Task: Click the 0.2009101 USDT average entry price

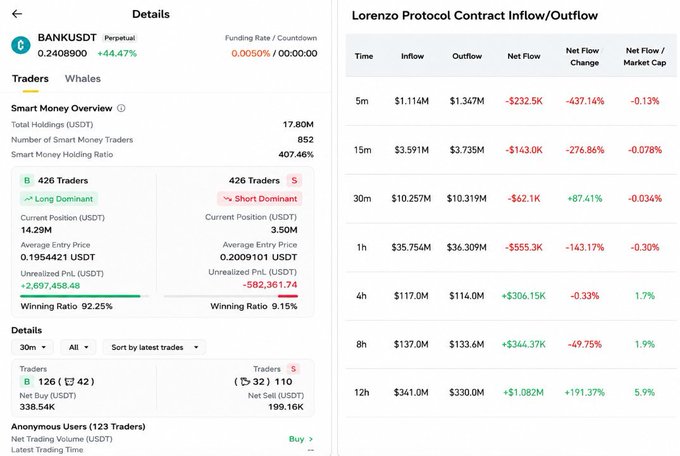Action: (258, 257)
